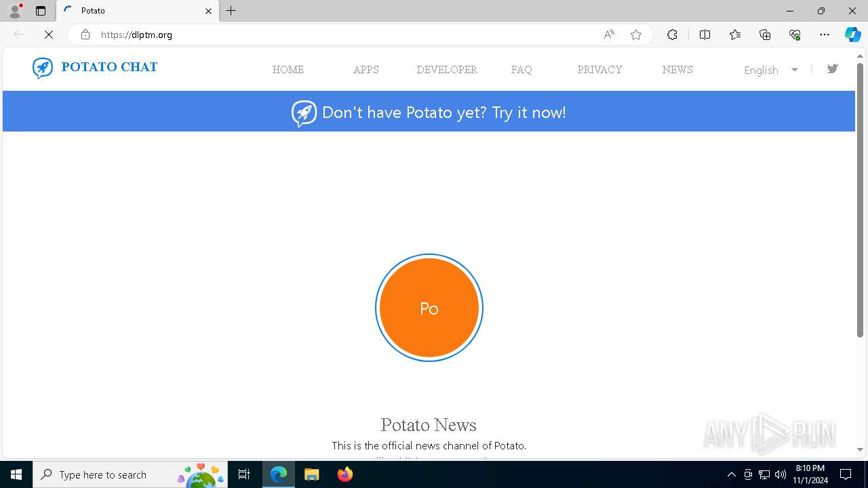Viewport: 868px width, 488px height.
Task: Click the Potato Chat rocket logo
Action: 42,68
